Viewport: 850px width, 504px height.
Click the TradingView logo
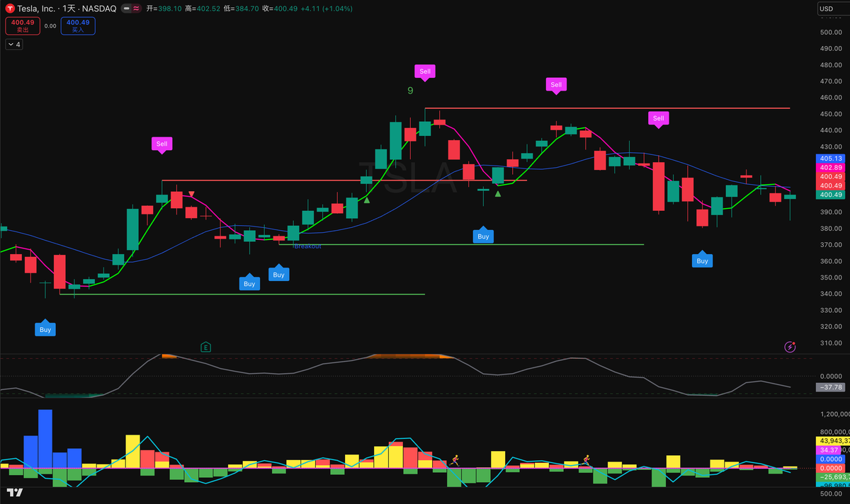click(15, 492)
